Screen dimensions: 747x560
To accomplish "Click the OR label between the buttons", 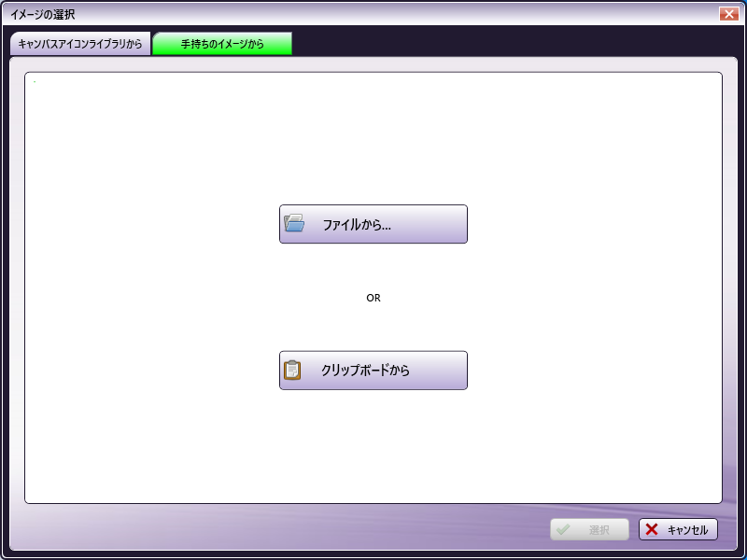I will click(373, 298).
